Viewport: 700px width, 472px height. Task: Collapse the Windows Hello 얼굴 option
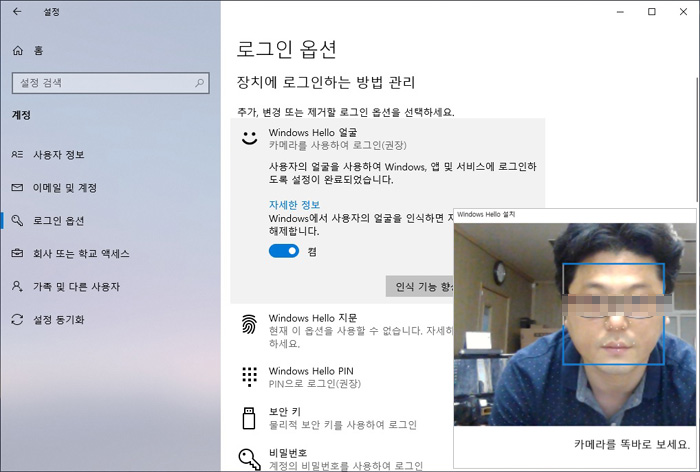coord(388,138)
